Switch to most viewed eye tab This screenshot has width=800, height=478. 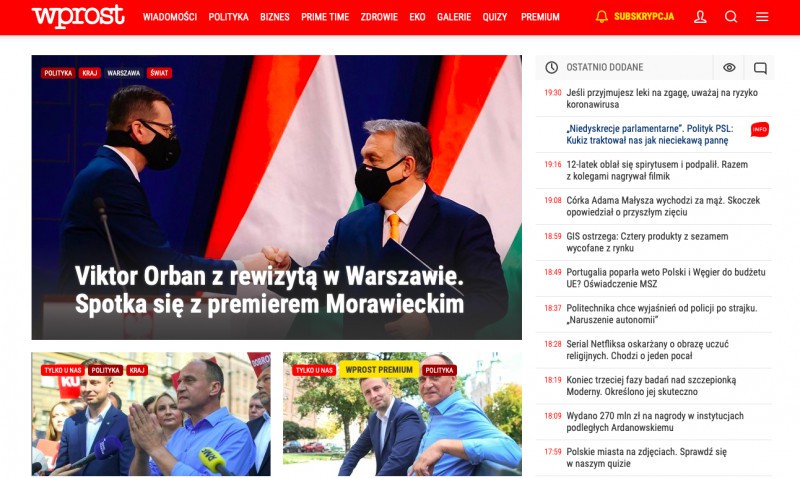pyautogui.click(x=729, y=67)
